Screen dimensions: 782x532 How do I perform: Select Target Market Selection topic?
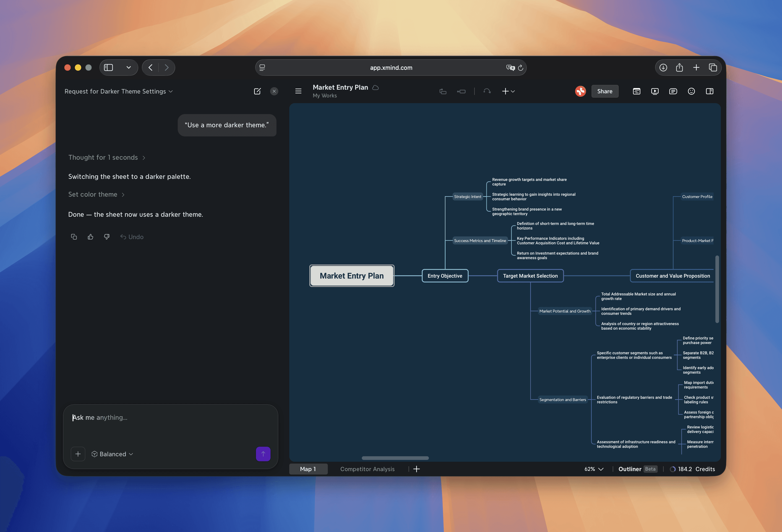point(530,276)
